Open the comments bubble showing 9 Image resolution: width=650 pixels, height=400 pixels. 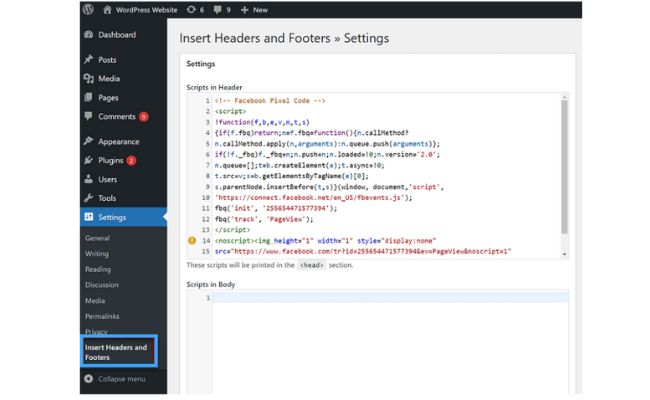point(222,9)
